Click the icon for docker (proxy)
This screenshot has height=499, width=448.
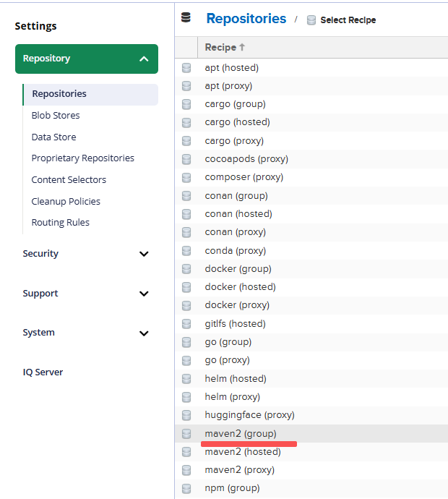tap(186, 305)
